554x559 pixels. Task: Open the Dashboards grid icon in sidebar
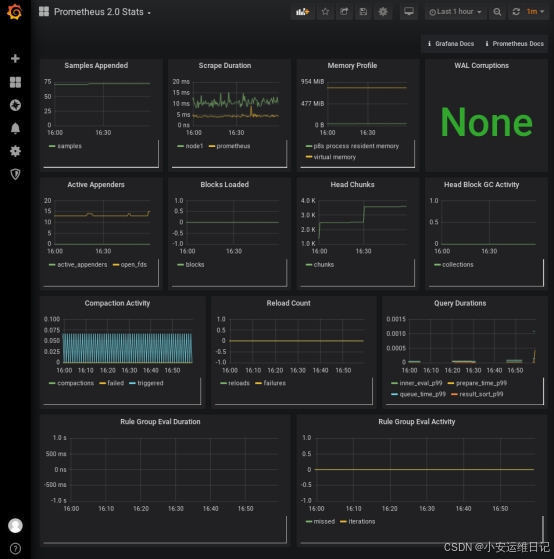click(15, 82)
